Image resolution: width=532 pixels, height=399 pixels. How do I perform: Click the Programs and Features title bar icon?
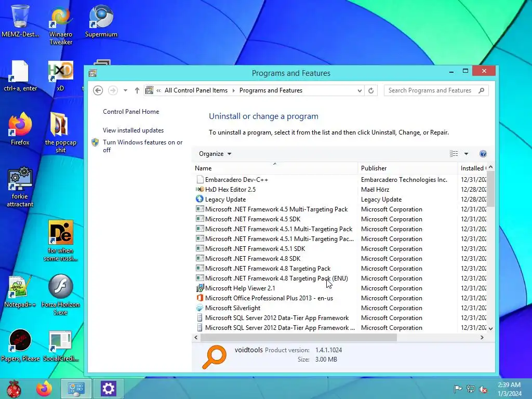point(92,73)
